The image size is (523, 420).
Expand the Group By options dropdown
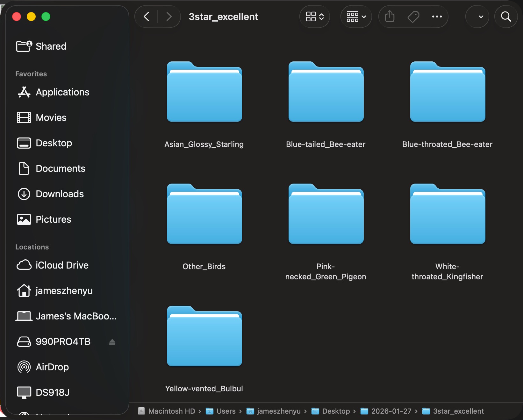[356, 17]
